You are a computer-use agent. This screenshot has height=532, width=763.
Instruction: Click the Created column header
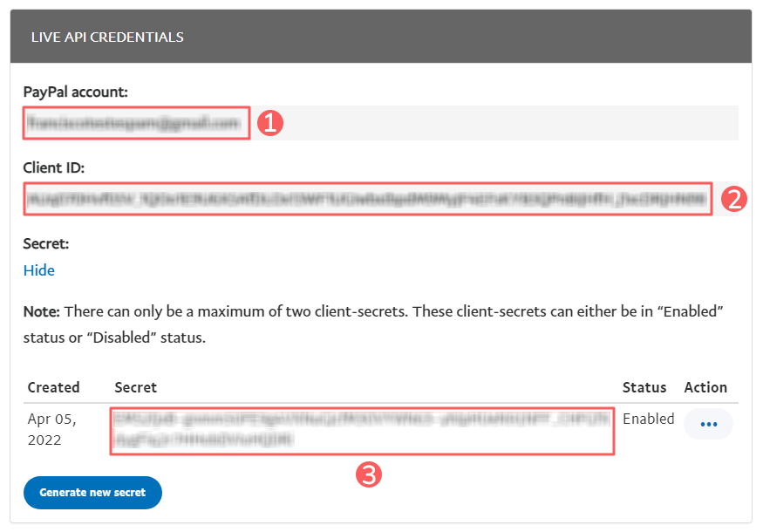coord(53,387)
